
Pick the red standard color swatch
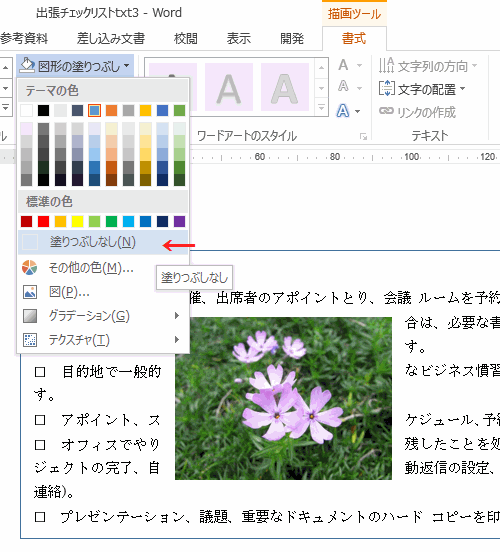point(43,221)
